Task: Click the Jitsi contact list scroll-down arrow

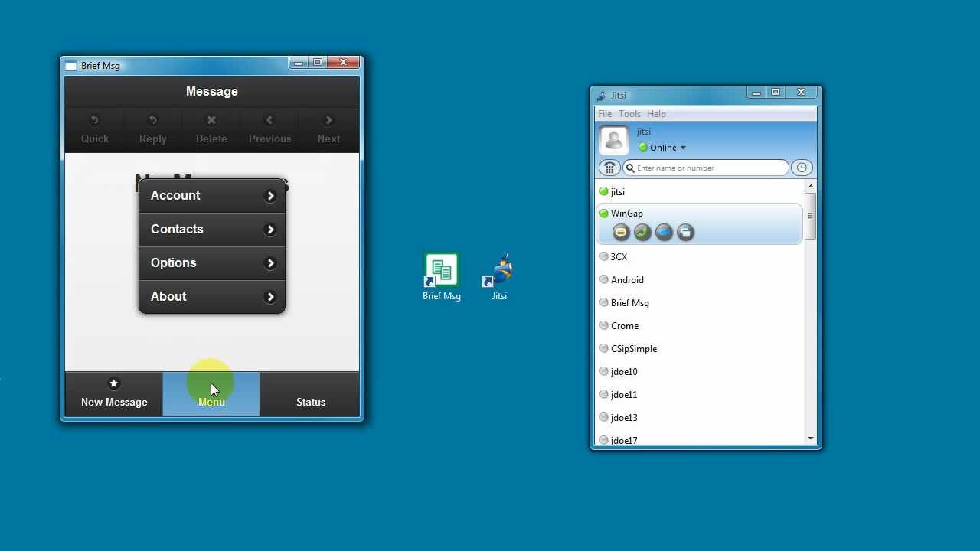Action: (x=811, y=439)
